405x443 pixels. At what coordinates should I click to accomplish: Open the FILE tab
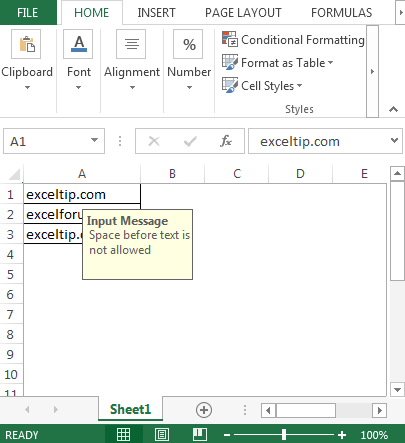[x=28, y=13]
